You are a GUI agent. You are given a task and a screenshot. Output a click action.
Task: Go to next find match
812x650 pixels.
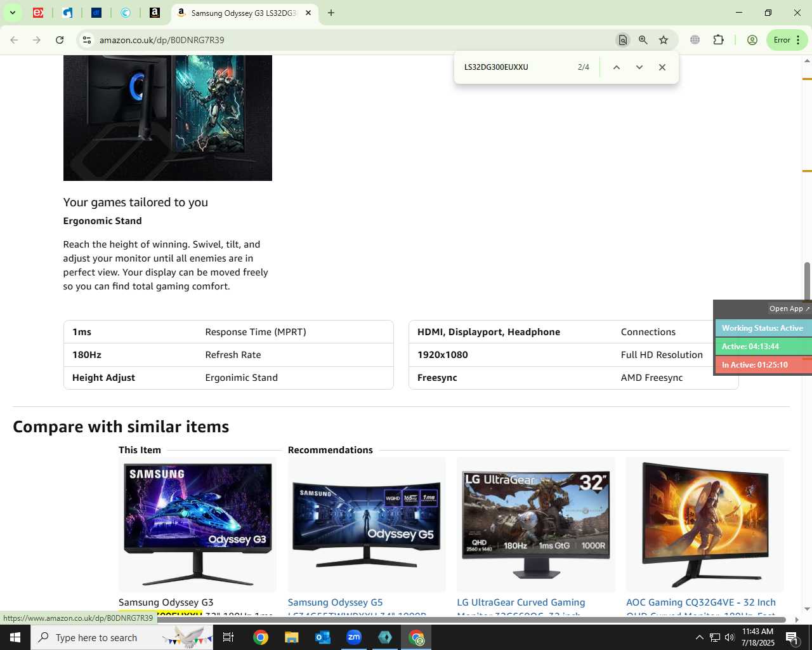click(639, 67)
